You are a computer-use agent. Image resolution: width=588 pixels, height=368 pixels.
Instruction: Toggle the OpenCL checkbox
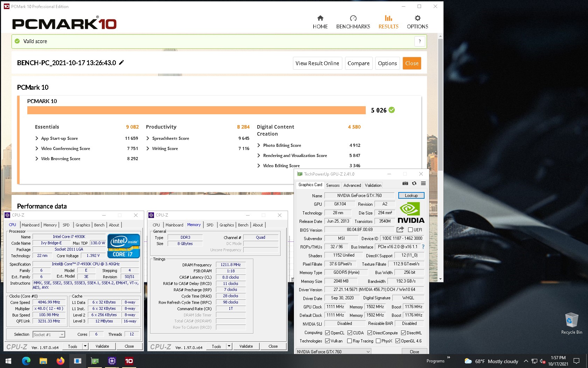(327, 333)
